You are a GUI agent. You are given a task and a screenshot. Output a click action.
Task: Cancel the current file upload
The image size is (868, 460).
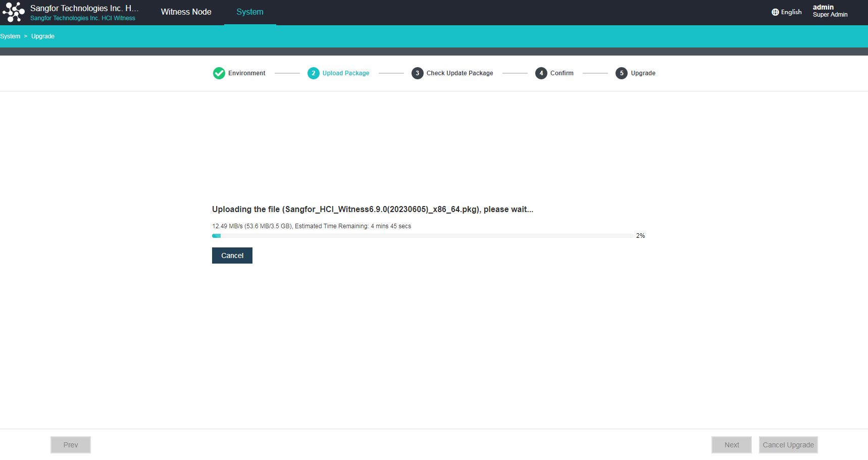(232, 255)
